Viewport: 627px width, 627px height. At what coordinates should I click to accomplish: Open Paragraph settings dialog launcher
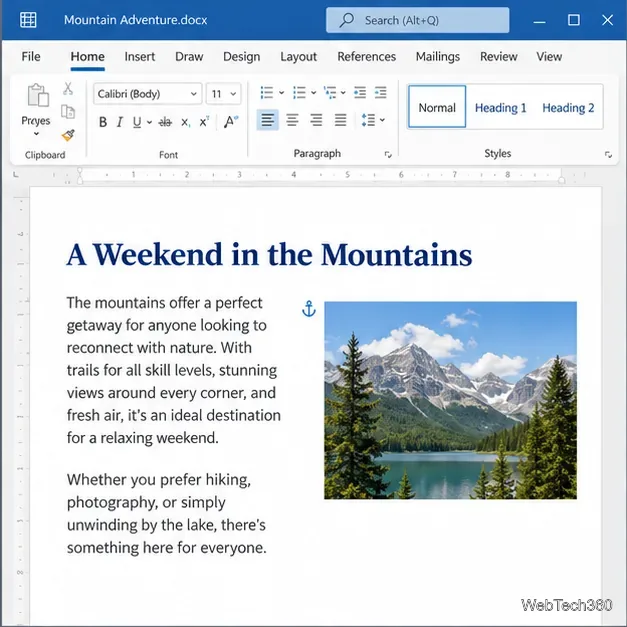pos(388,154)
